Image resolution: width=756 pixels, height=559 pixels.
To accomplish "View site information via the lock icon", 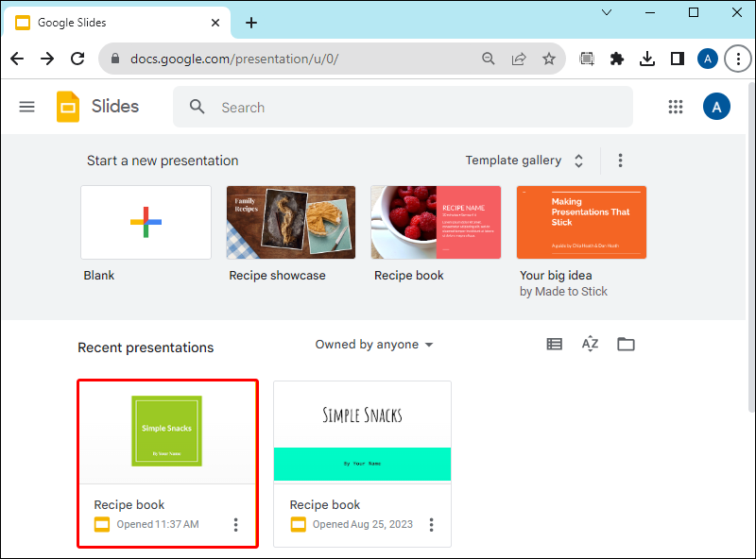I will (115, 59).
